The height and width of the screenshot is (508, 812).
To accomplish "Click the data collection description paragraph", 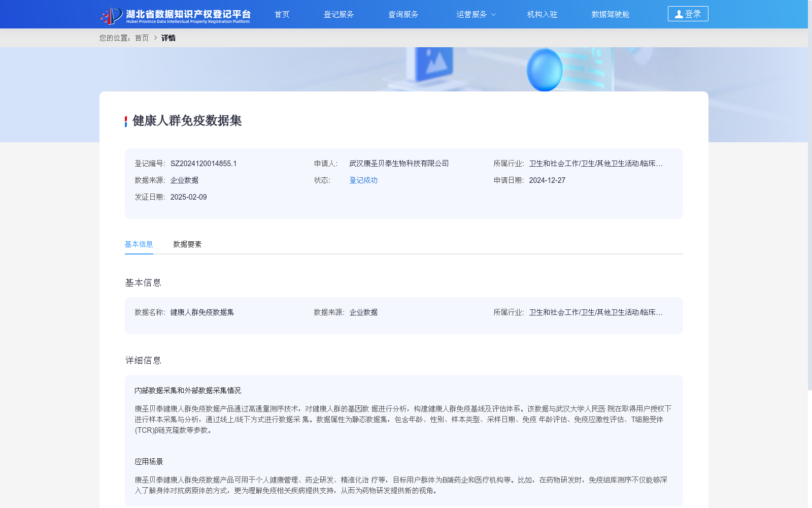I will point(403,420).
